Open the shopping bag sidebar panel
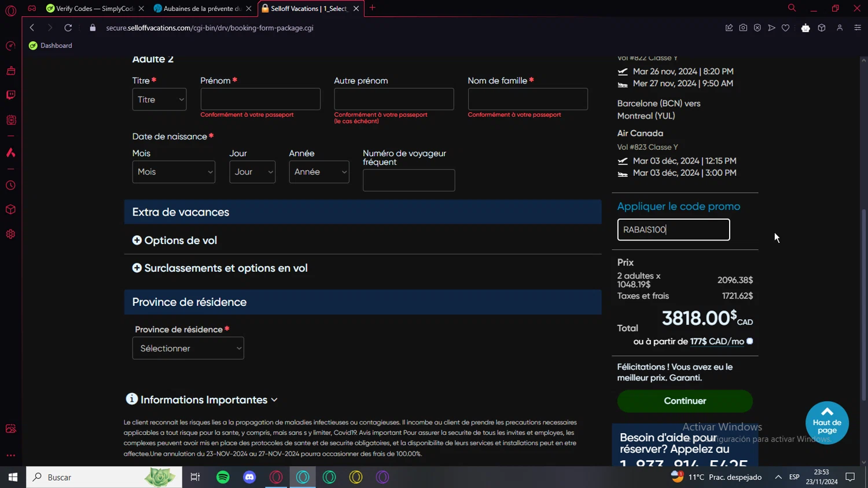 (10, 71)
